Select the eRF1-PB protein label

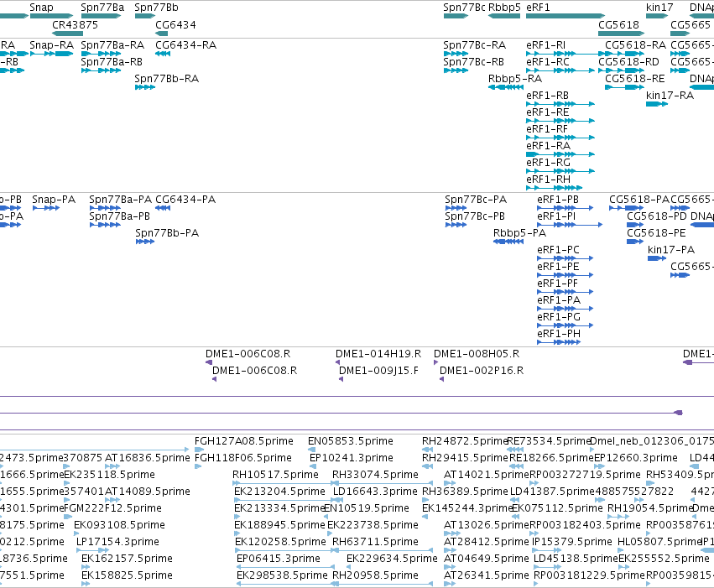click(558, 200)
